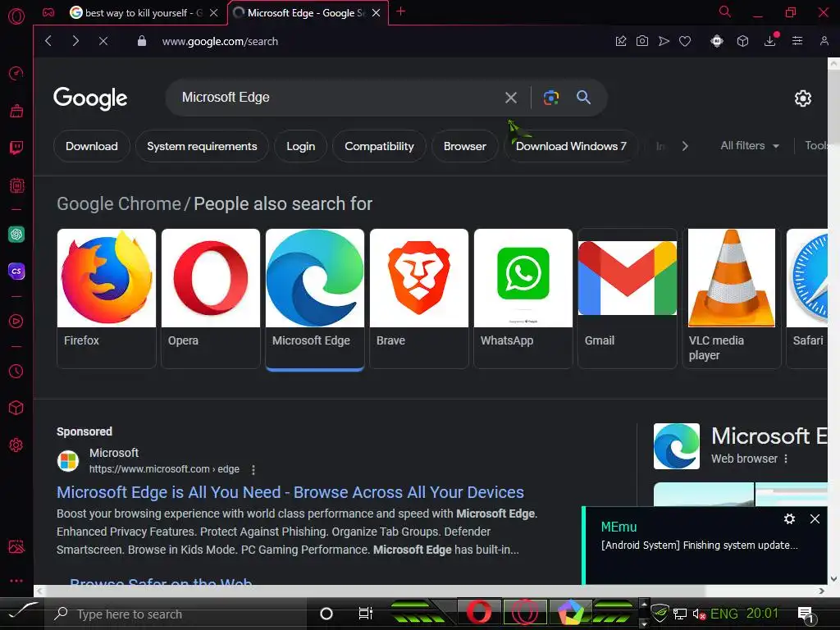The image size is (840, 630).
Task: Open the Extensions cube icon in sidebar
Action: coord(16,409)
